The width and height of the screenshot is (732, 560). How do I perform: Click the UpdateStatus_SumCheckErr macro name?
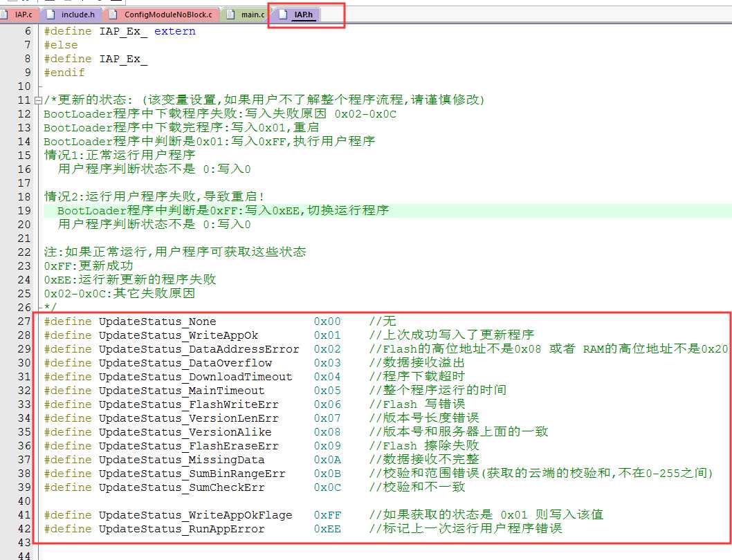click(x=181, y=487)
